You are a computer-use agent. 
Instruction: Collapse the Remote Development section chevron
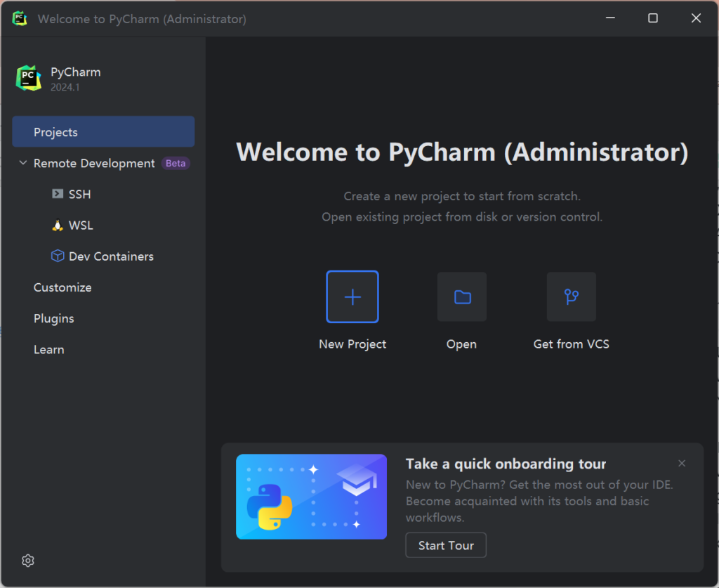[x=23, y=163]
